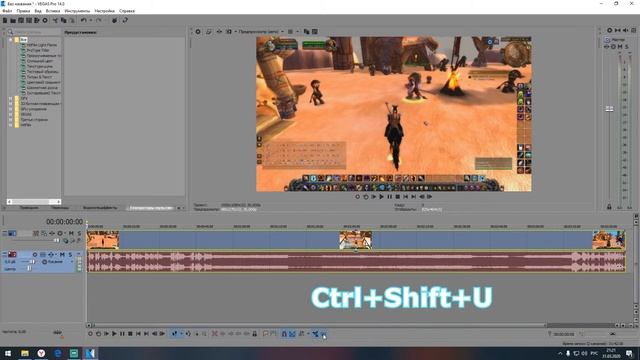Select the envelope edit tool
This screenshot has height=360, width=640.
[x=188, y=334]
